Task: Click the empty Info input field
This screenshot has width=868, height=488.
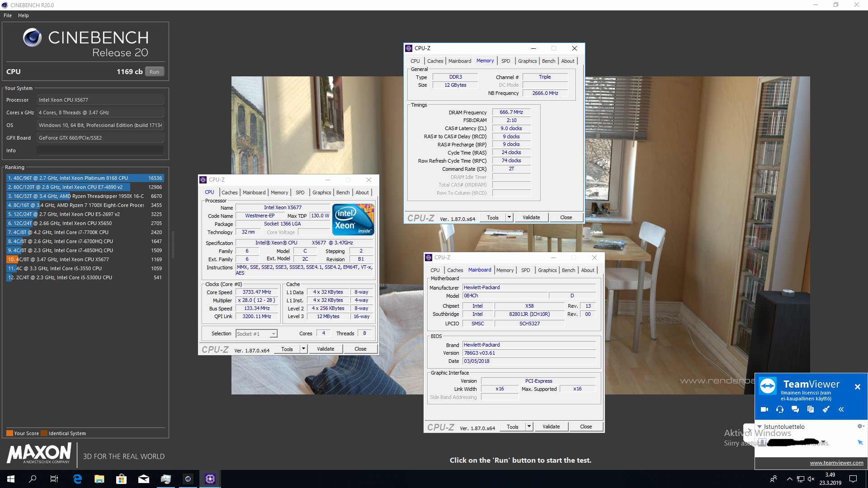Action: tap(100, 150)
